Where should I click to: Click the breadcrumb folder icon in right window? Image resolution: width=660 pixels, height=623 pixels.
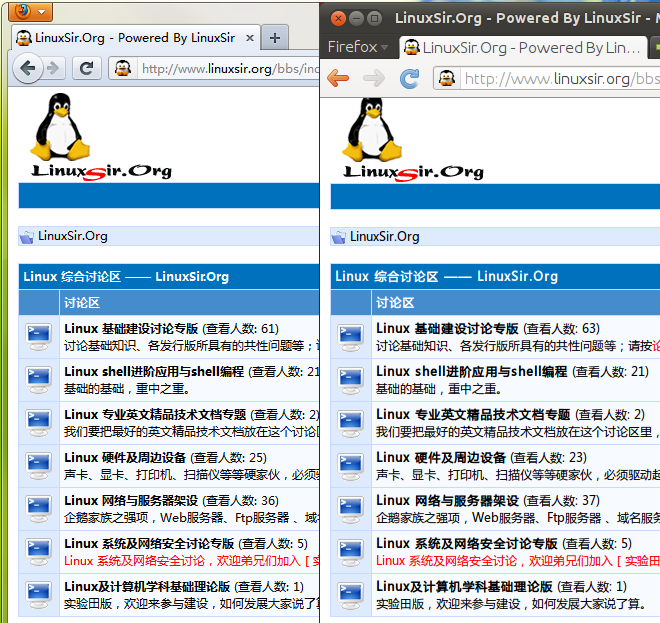coord(338,238)
